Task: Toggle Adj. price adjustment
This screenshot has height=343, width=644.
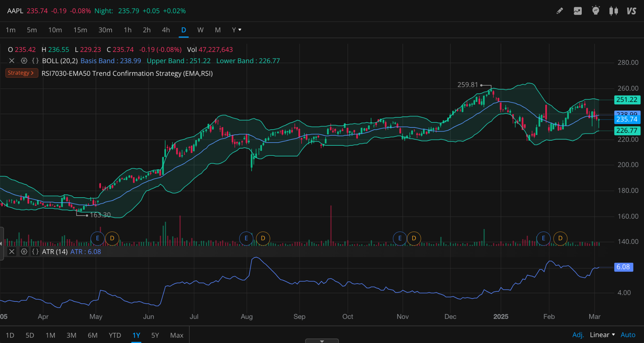Action: coord(578,335)
